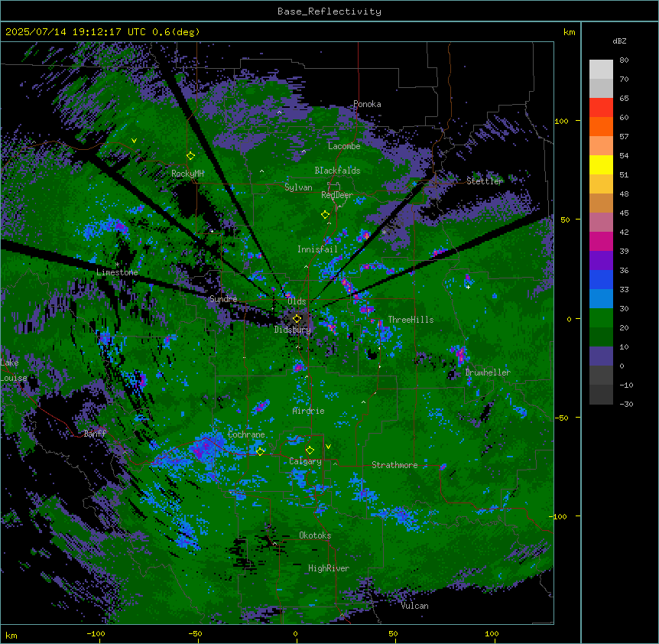Click the red 65–60 dBZ legend swatch
This screenshot has height=644, width=659.
(601, 108)
